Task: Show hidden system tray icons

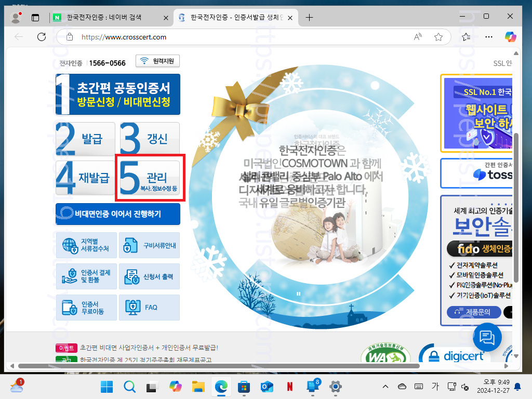Action: click(385, 387)
